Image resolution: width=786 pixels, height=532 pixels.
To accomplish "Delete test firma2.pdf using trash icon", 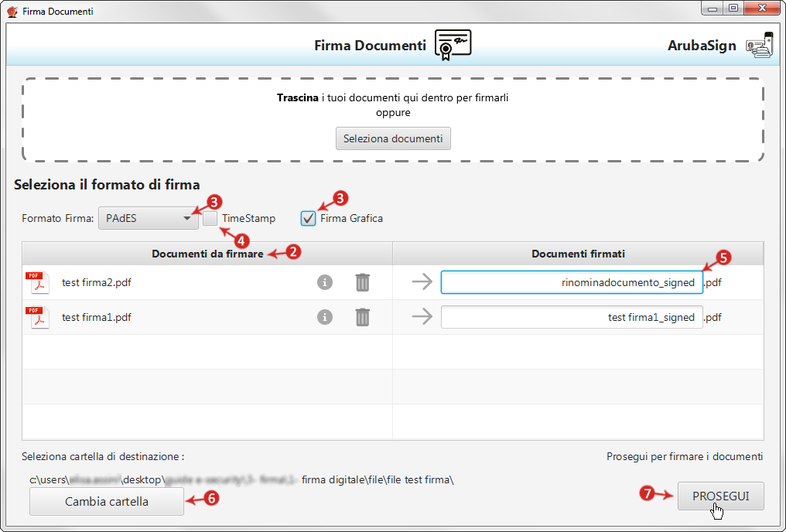I will [362, 283].
